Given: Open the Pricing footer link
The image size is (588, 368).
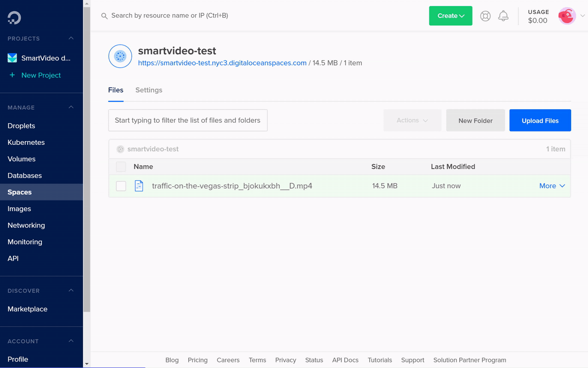Looking at the screenshot, I should click(198, 360).
